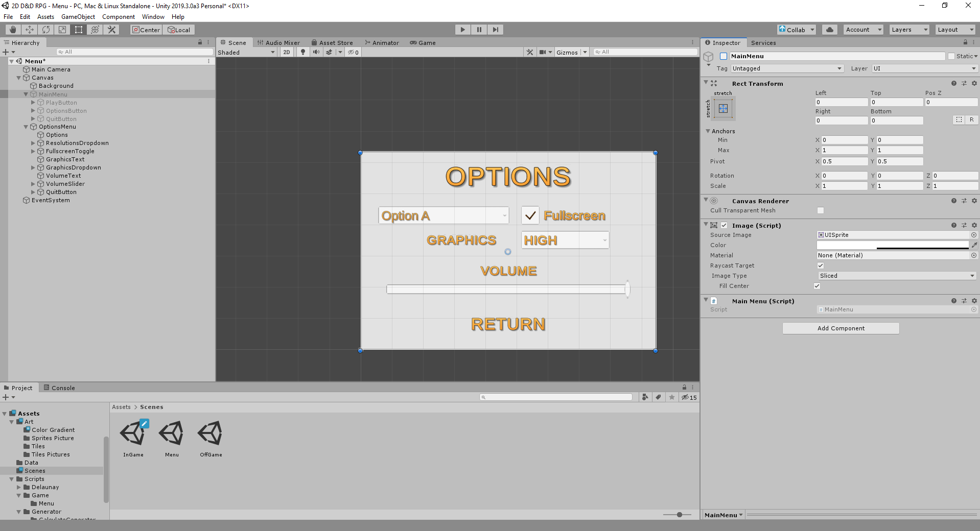This screenshot has width=980, height=531.
Task: Save the Project search as favorite
Action: click(x=672, y=397)
